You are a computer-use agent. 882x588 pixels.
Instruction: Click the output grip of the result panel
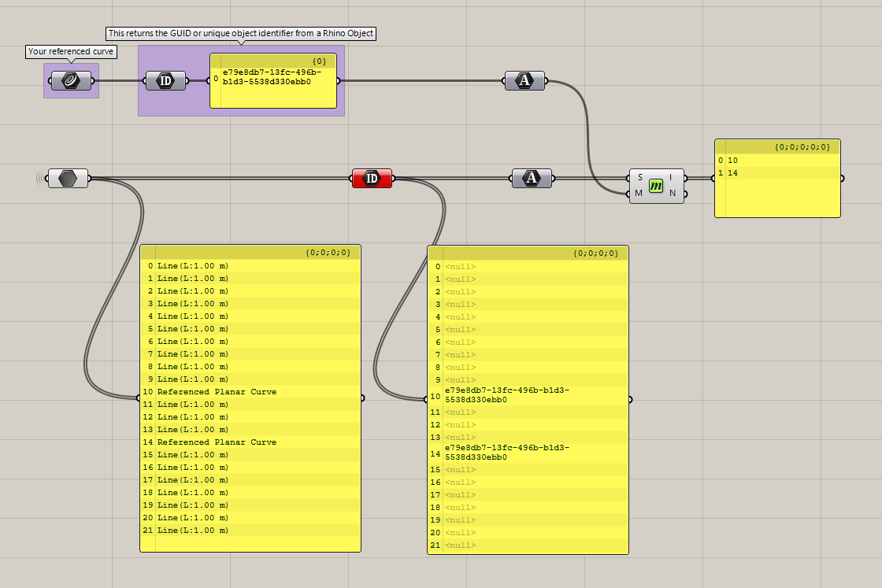coord(843,179)
